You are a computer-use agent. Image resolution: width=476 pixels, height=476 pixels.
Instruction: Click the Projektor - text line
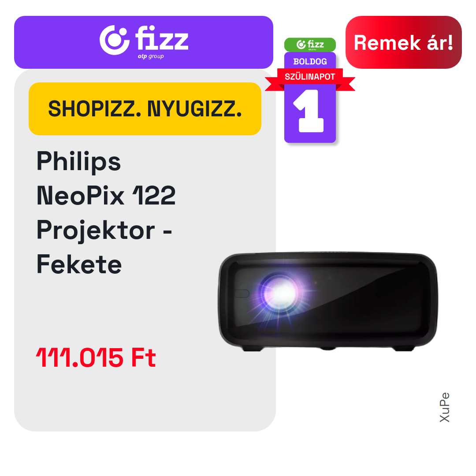[104, 231]
